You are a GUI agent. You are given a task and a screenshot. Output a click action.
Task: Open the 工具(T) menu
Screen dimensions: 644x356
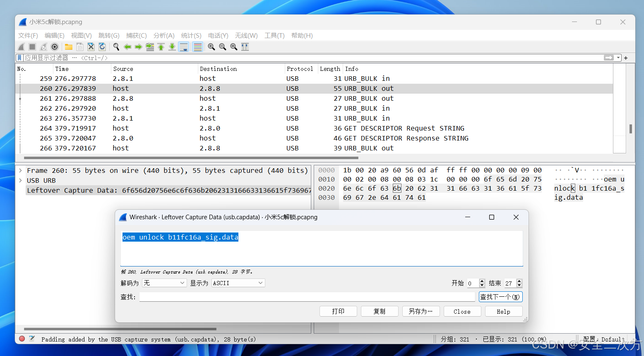pyautogui.click(x=274, y=36)
